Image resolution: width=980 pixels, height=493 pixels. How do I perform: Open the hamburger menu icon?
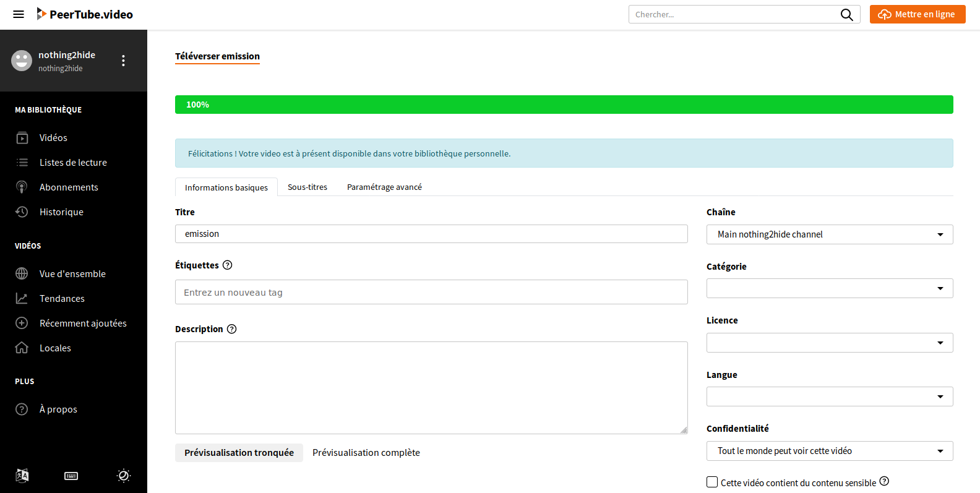click(19, 14)
